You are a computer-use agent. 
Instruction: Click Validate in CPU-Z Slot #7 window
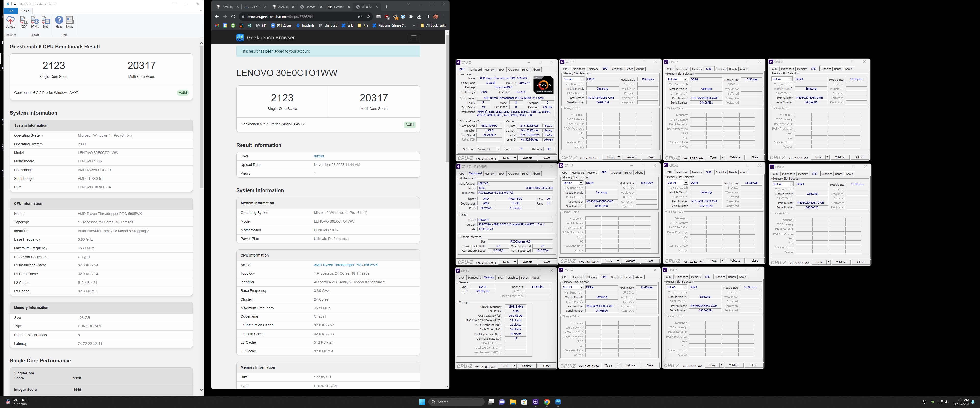pyautogui.click(x=840, y=157)
